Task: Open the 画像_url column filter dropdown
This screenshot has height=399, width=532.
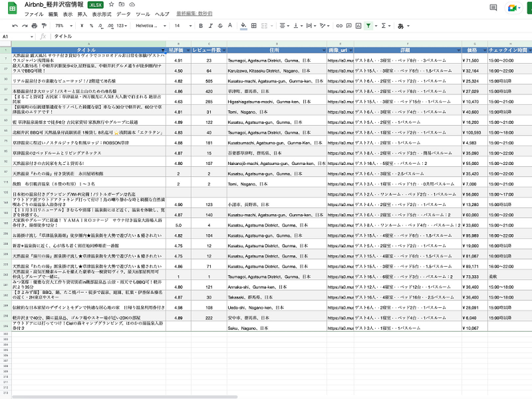Action: tap(351, 51)
